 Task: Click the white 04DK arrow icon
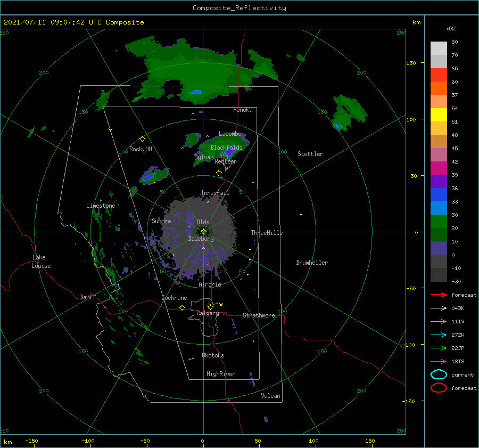[439, 308]
